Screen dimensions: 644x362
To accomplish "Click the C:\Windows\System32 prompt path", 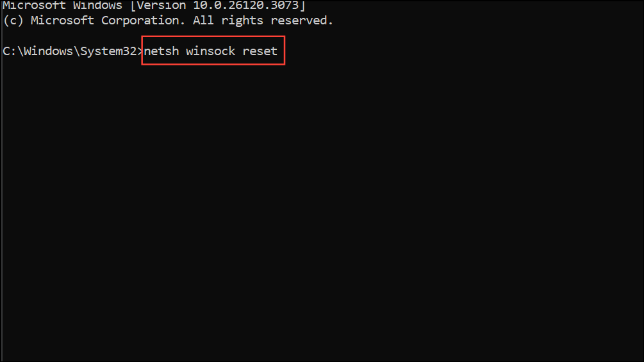I will tap(70, 51).
